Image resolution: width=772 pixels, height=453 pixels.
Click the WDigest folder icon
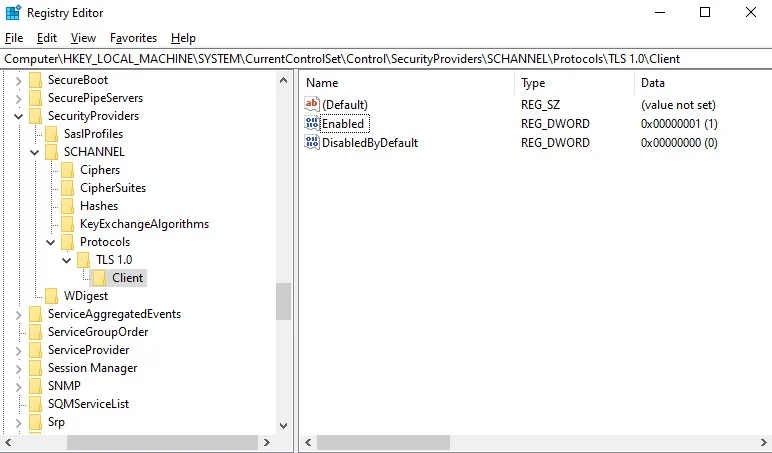[x=52, y=296]
